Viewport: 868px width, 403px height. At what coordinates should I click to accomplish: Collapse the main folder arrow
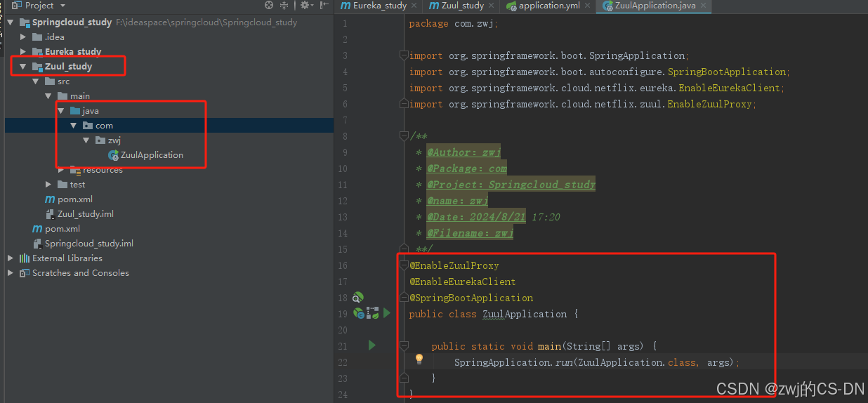click(48, 96)
